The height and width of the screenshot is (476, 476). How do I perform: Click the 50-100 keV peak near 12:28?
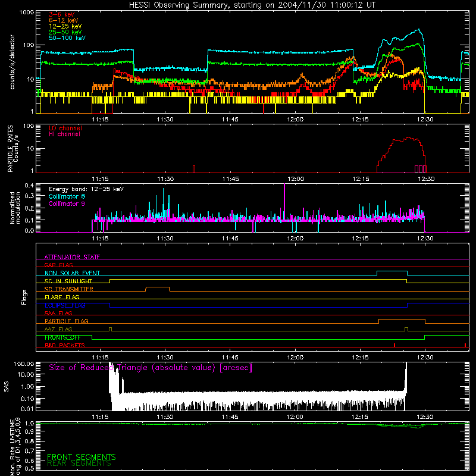pos(419,29)
